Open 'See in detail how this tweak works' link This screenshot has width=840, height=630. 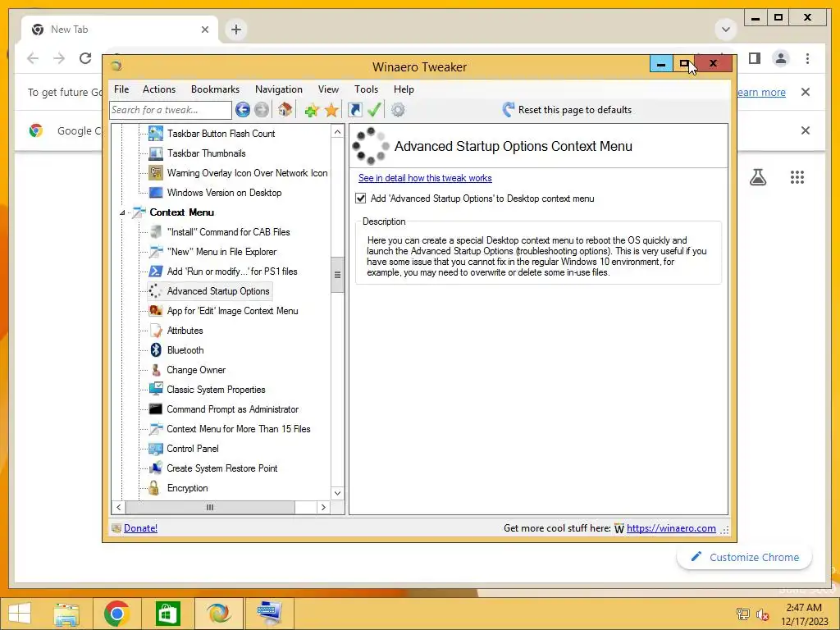pyautogui.click(x=425, y=178)
